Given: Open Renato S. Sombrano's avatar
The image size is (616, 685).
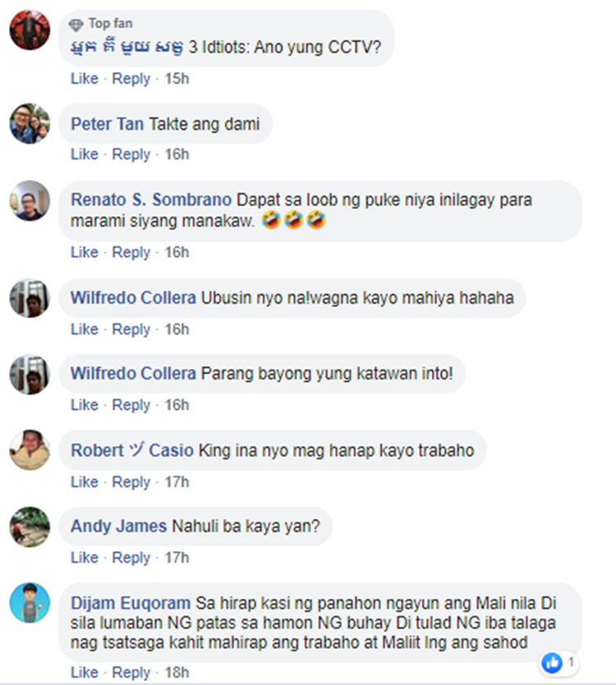Looking at the screenshot, I should (x=30, y=200).
